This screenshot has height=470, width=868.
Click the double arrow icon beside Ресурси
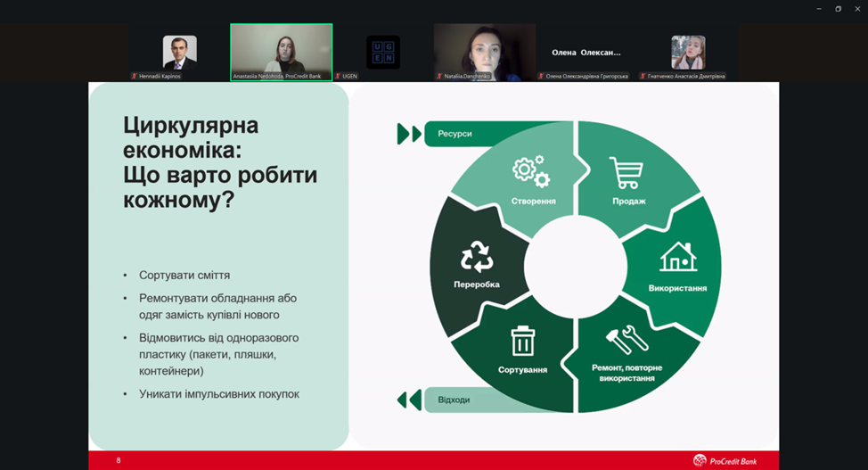tap(409, 134)
